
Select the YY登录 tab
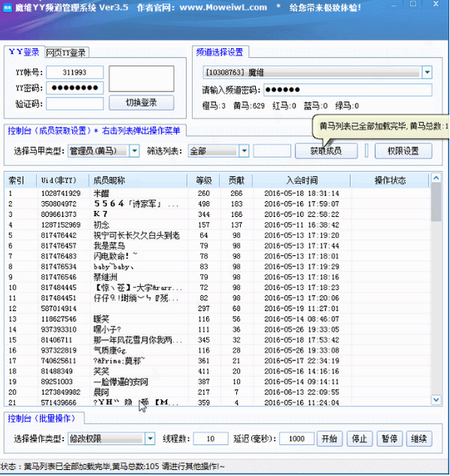23,53
